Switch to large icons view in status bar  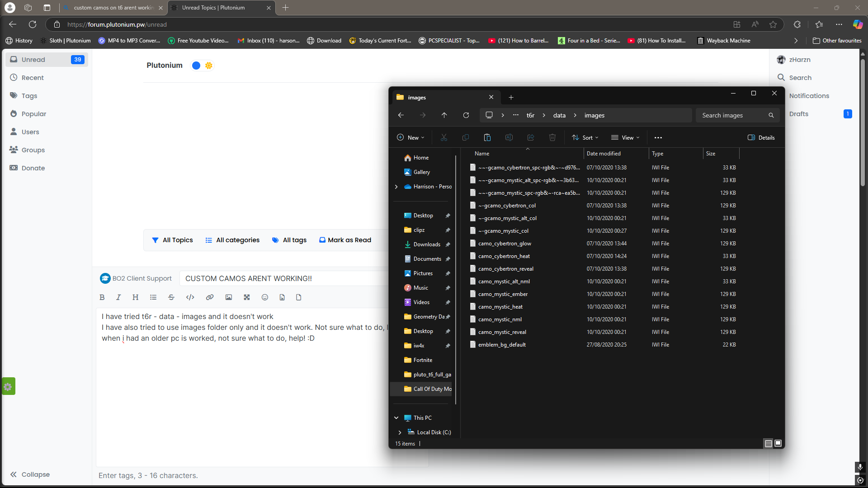tap(778, 444)
